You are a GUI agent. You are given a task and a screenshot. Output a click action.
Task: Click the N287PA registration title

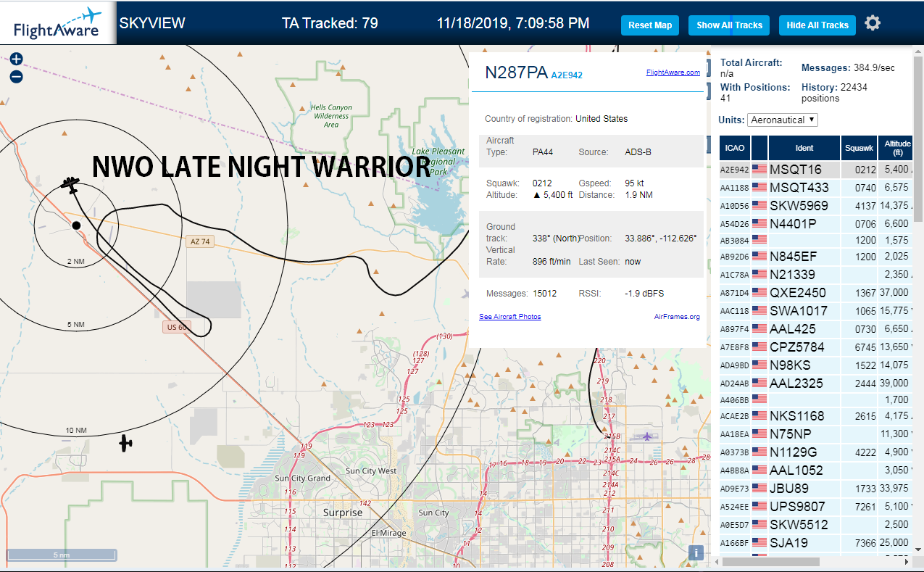click(x=516, y=72)
